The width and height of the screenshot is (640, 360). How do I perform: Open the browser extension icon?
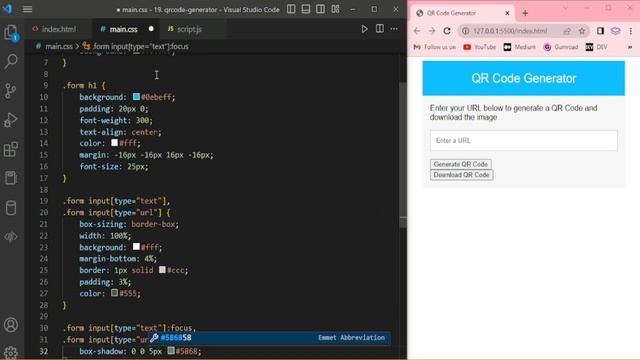(616, 31)
